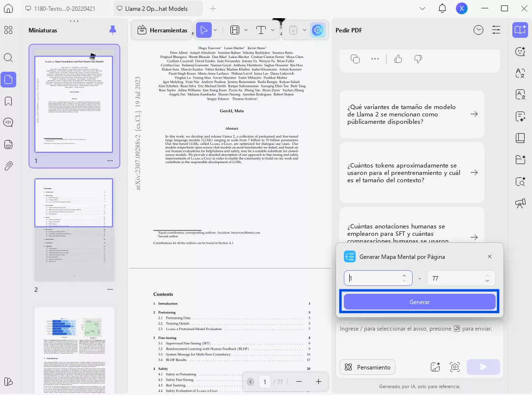Viewport: 532px width, 395px height.
Task: Go to the Home icon
Action: coord(8,8)
